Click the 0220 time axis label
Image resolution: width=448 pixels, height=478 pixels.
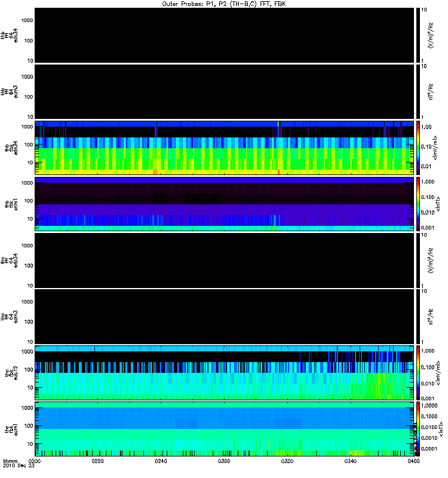click(97, 461)
